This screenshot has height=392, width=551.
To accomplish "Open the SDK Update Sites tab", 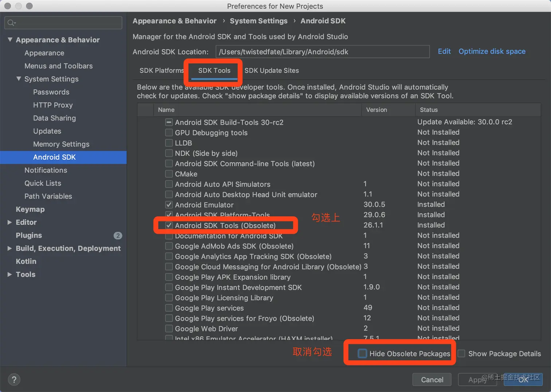I will click(271, 71).
